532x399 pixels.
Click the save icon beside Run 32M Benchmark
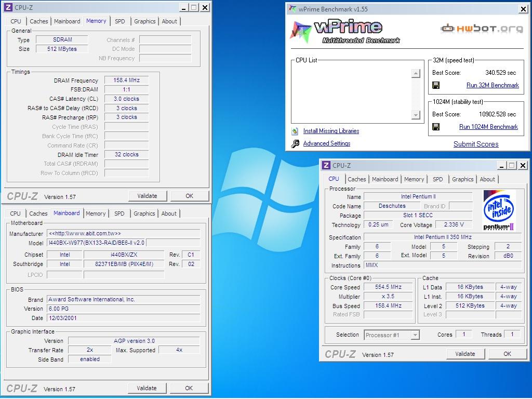point(436,85)
